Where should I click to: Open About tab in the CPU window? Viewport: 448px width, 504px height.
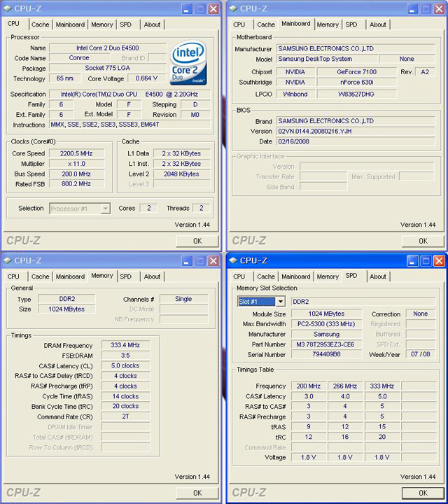(152, 24)
